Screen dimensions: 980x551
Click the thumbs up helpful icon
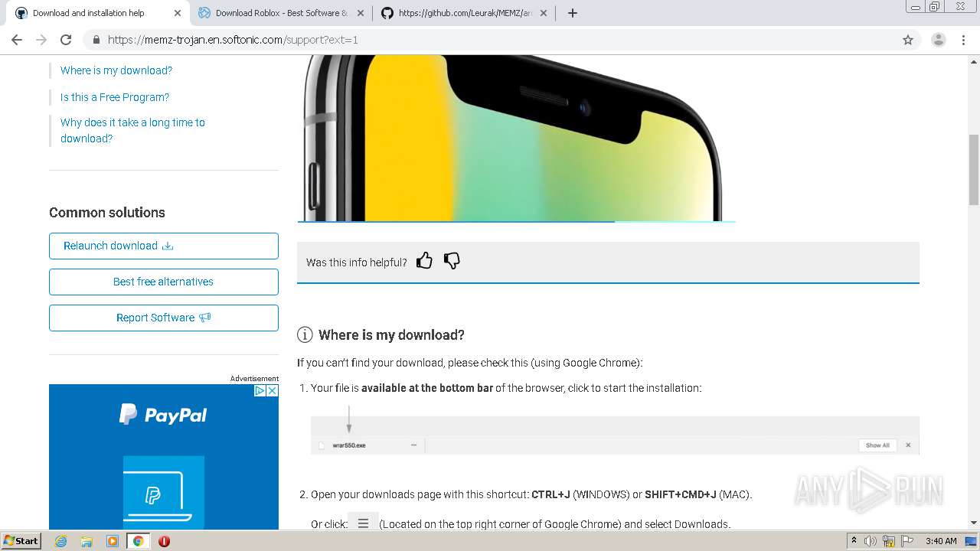tap(424, 261)
